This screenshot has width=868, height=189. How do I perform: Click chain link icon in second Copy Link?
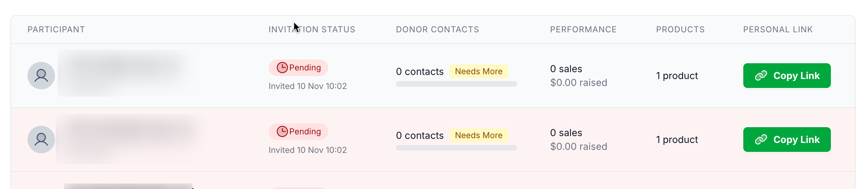(761, 140)
